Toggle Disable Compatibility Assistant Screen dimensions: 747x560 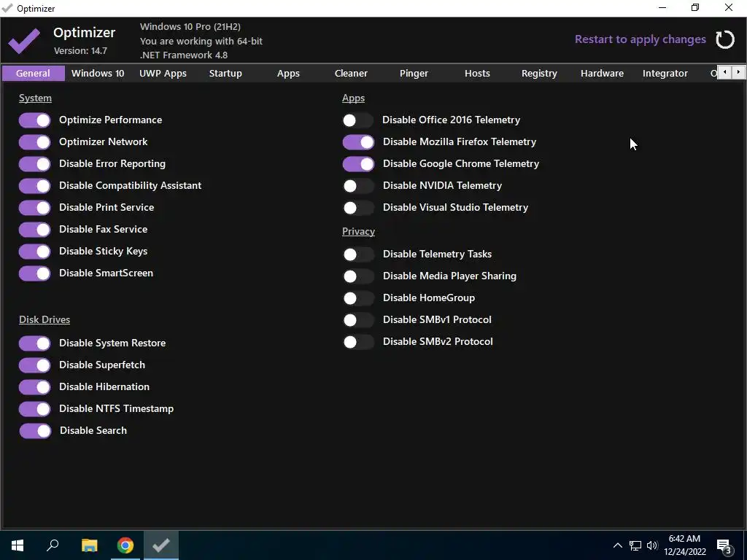(35, 186)
